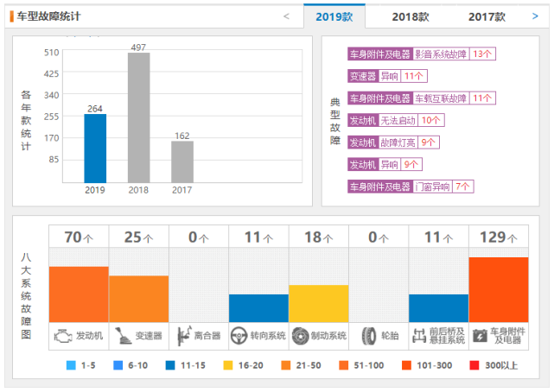Screen dimensions: 554x392
Task: Click the battery (车身附件及电器) icon
Action: click(x=478, y=334)
